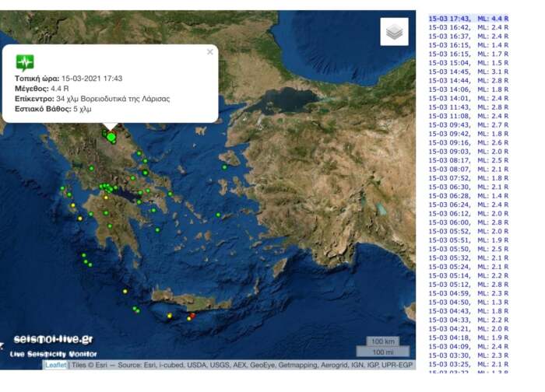Open the 15-03 14:45 ML 3.1 R event

468,72
